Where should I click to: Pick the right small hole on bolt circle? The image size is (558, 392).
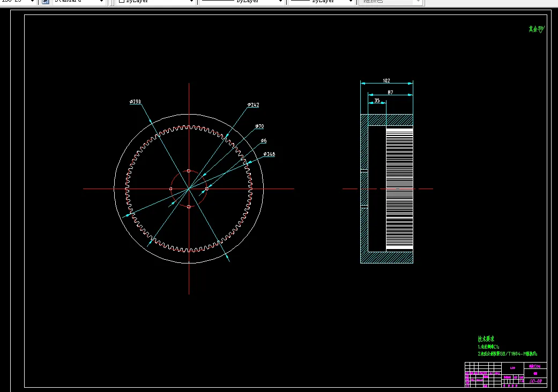(x=207, y=189)
